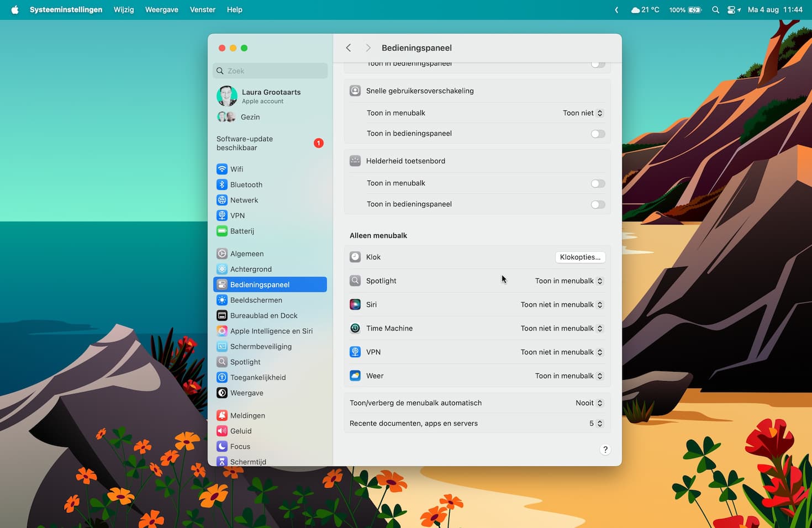812x528 pixels.
Task: Open the Weergave menu in menu bar
Action: coord(161,10)
